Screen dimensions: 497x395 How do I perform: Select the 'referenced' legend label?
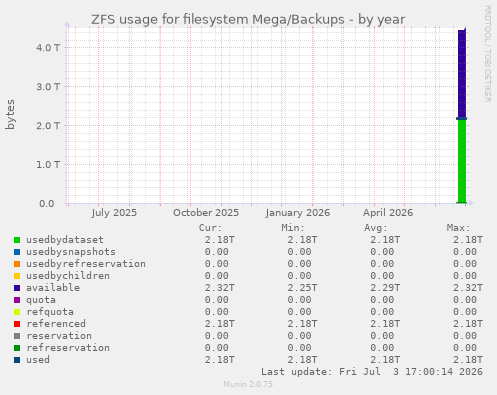tap(56, 324)
